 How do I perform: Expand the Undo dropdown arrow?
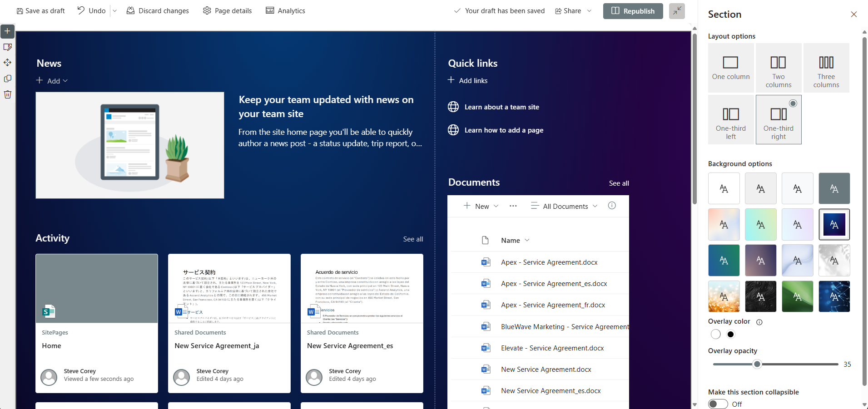(115, 11)
